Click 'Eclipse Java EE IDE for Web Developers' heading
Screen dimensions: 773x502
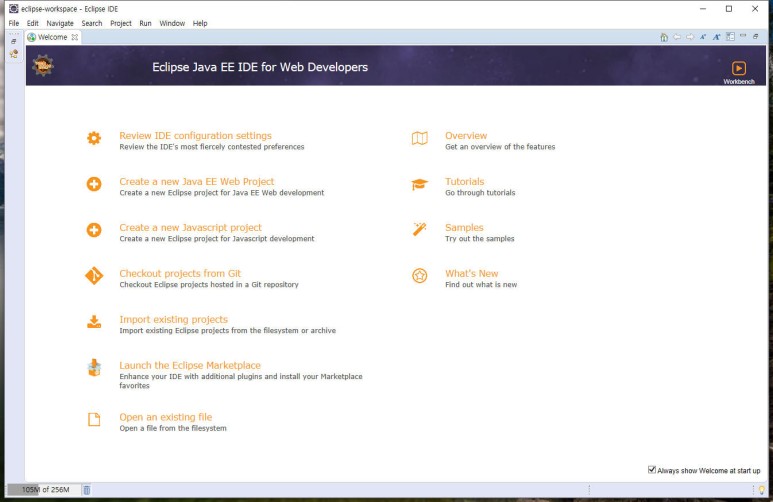tap(260, 67)
